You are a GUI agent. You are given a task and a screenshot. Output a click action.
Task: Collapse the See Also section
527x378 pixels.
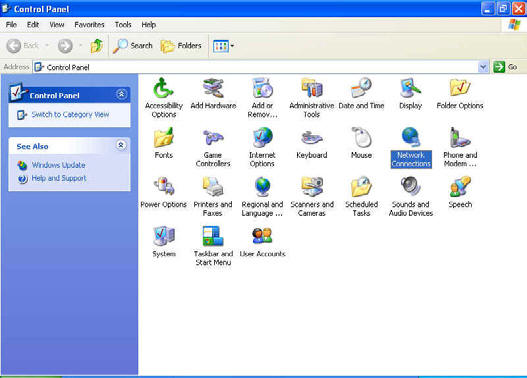[121, 145]
